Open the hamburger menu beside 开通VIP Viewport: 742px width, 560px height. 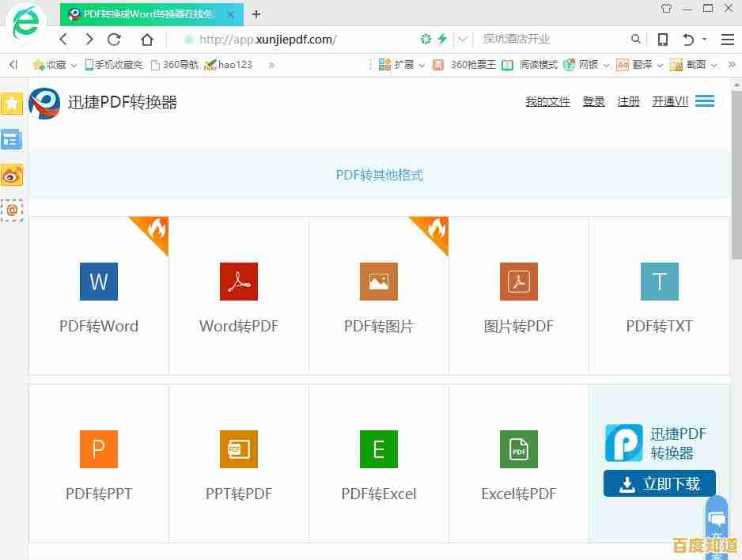705,100
